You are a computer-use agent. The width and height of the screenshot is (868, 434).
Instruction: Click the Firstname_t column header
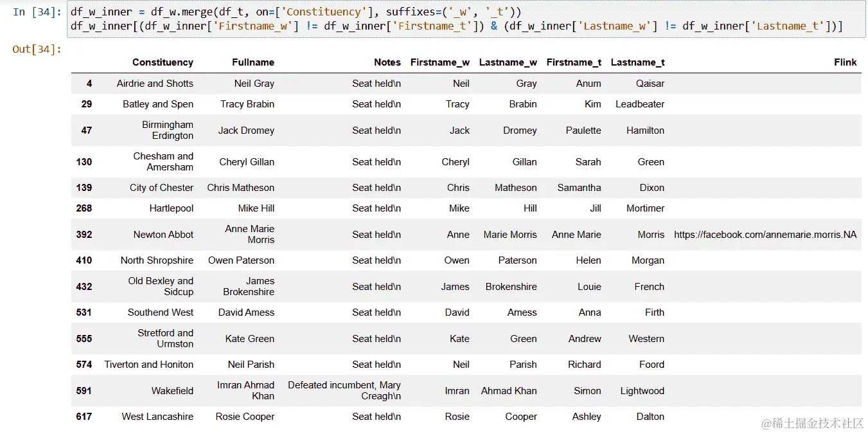pyautogui.click(x=574, y=62)
